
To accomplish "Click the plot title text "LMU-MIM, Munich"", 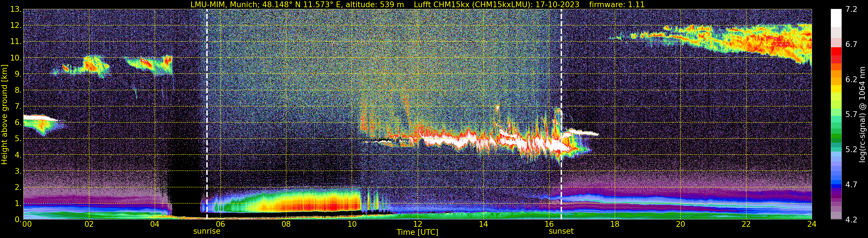I will pos(224,4).
